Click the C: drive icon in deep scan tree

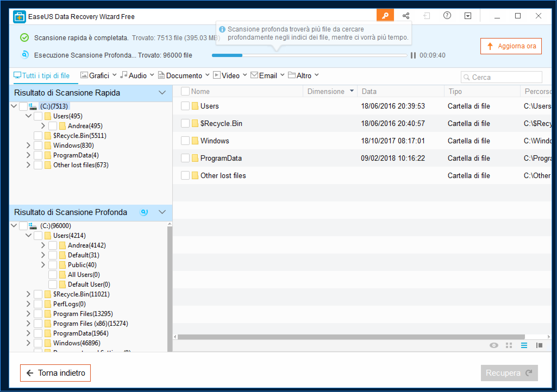(x=33, y=226)
